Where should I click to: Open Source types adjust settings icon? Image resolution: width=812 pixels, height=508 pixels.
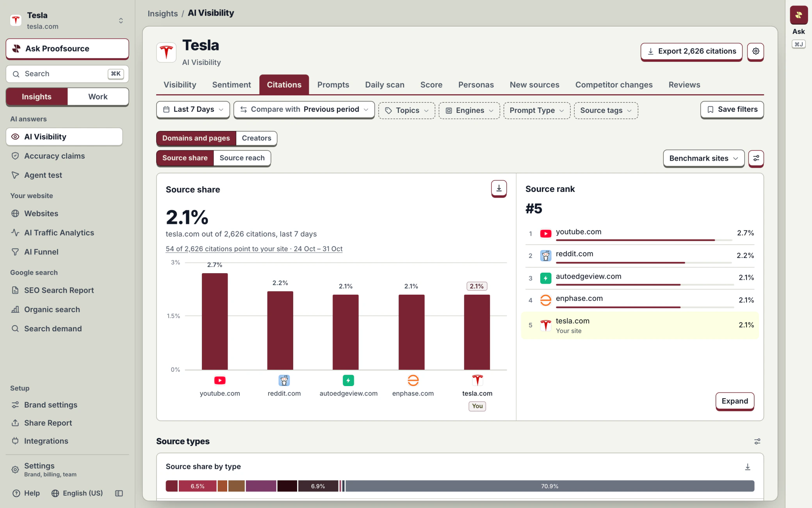[x=757, y=441]
